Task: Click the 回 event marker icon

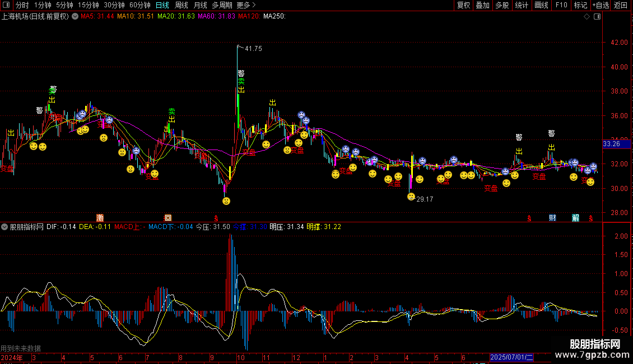Action: (167, 217)
